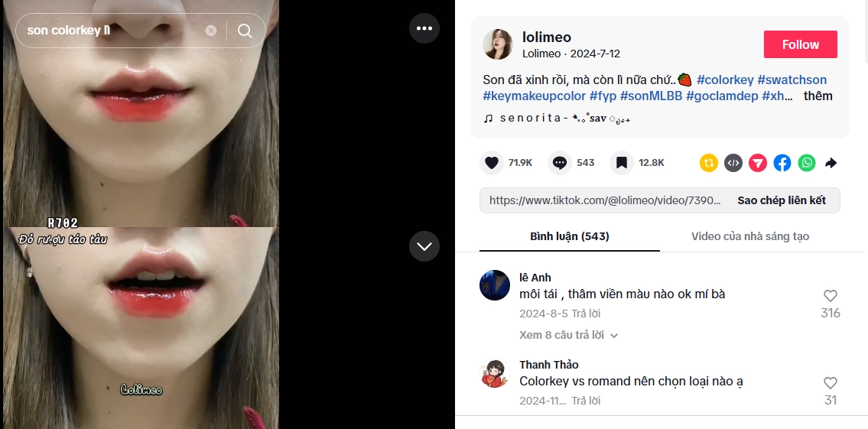Like the video with heart icon
868x429 pixels.
click(x=491, y=163)
